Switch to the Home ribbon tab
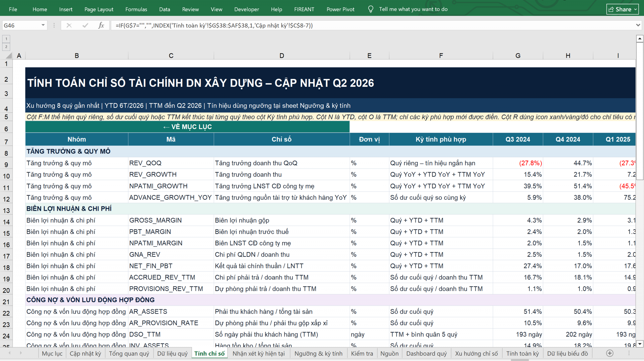 coord(40,9)
